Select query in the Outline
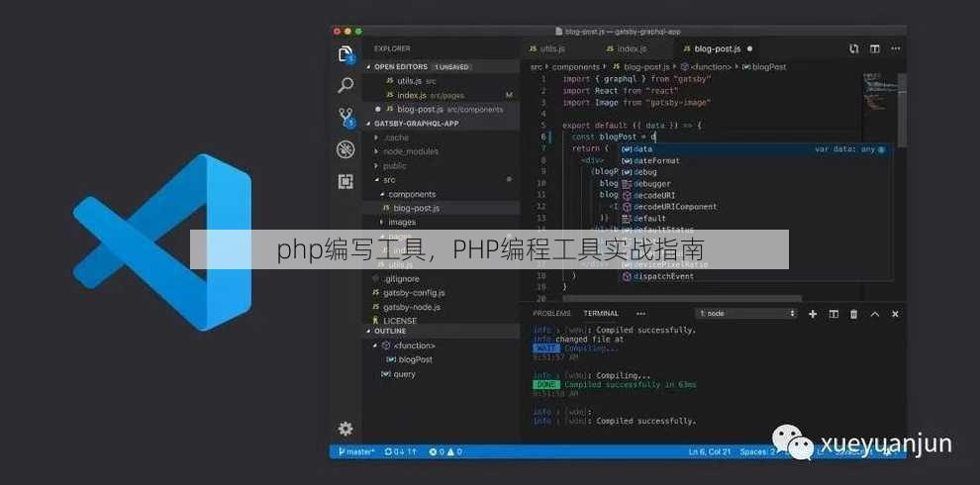This screenshot has height=485, width=980. (x=441, y=374)
